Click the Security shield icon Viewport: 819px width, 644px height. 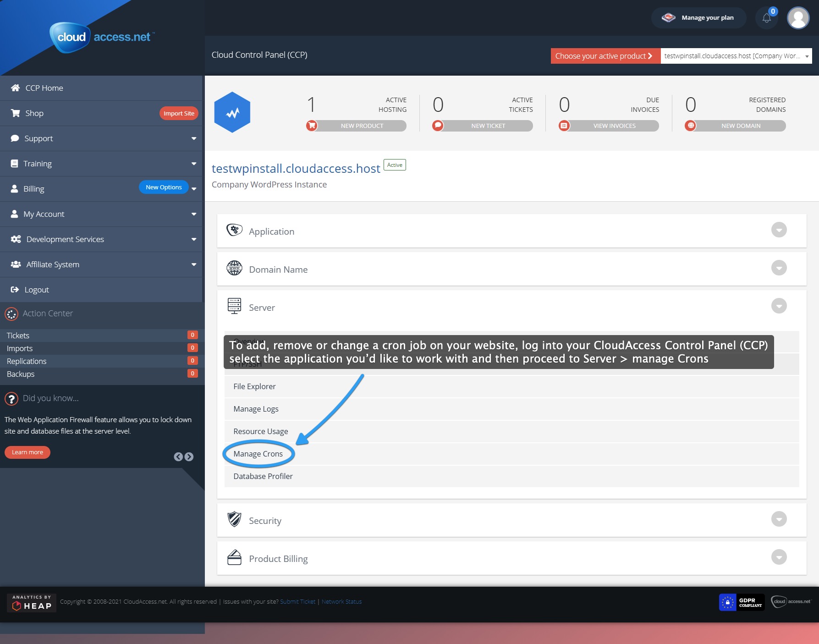pyautogui.click(x=234, y=519)
